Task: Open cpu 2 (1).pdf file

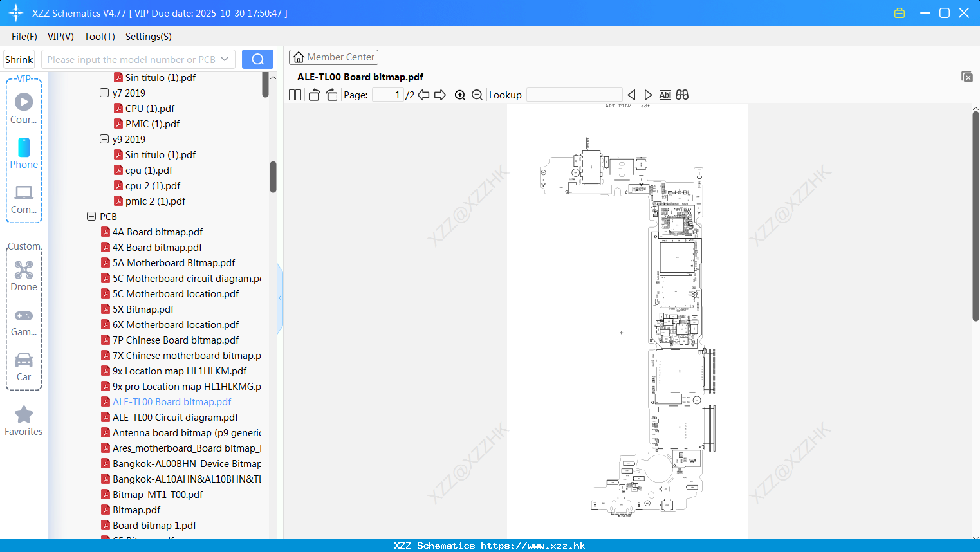Action: (x=153, y=185)
